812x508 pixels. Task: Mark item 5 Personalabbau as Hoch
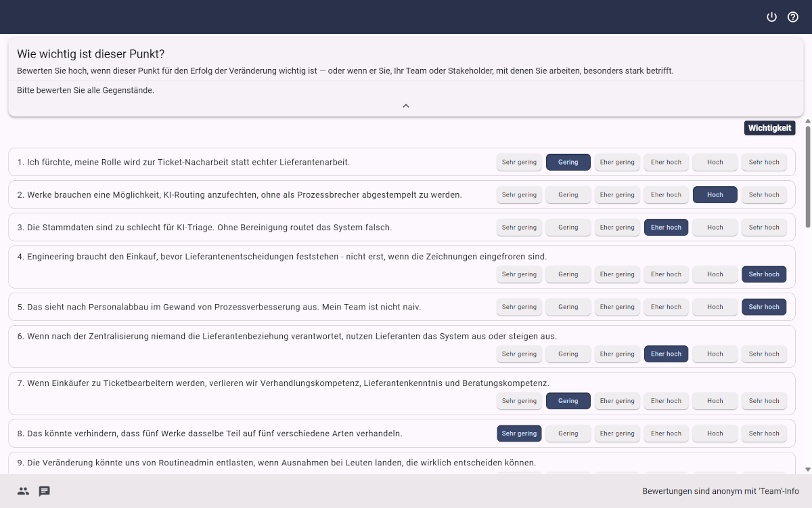715,307
